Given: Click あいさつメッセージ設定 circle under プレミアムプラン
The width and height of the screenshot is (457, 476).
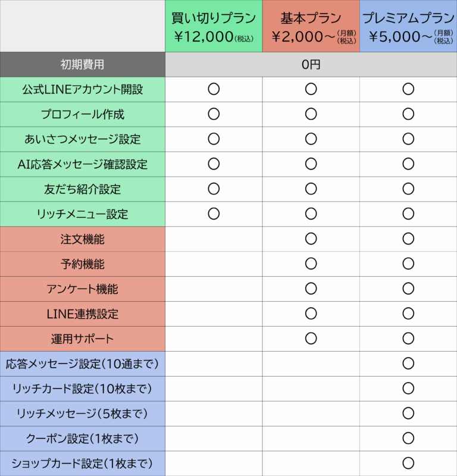Looking at the screenshot, I should coord(408,139).
